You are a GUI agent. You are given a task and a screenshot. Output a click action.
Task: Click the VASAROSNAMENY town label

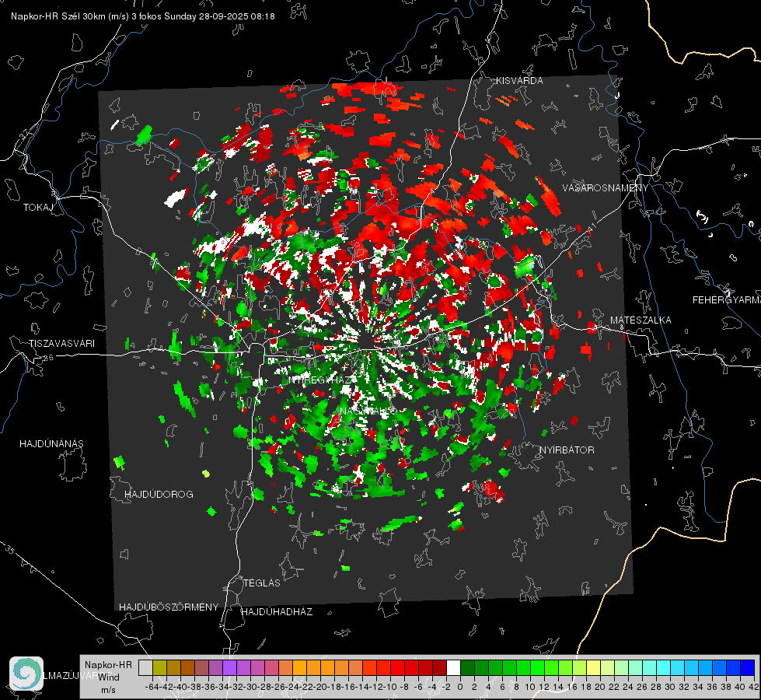tap(604, 189)
